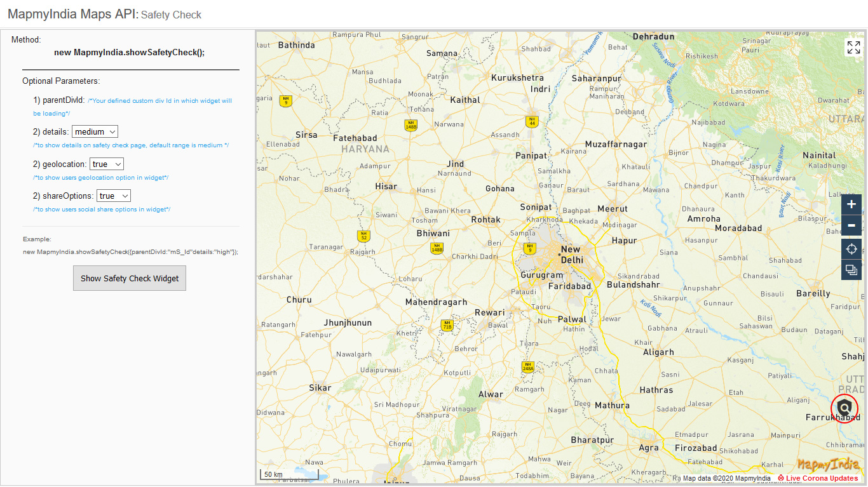Open Live Corona Updates link
The height and width of the screenshot is (487, 868).
pos(818,478)
